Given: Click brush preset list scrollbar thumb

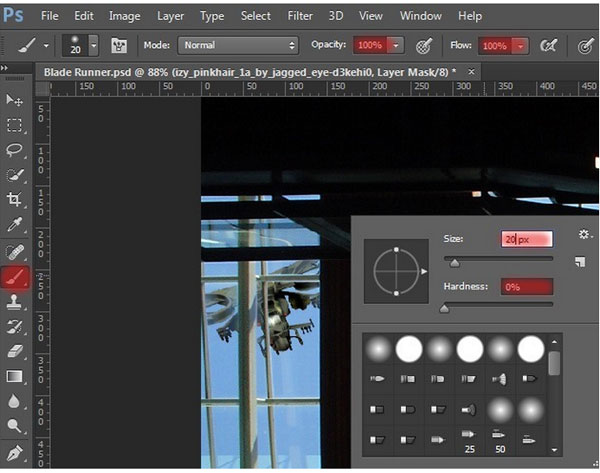Looking at the screenshot, I should coord(554,363).
